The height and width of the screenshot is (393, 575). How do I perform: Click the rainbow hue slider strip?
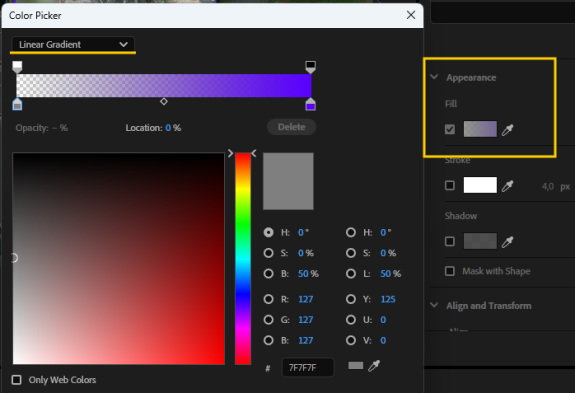click(x=243, y=258)
